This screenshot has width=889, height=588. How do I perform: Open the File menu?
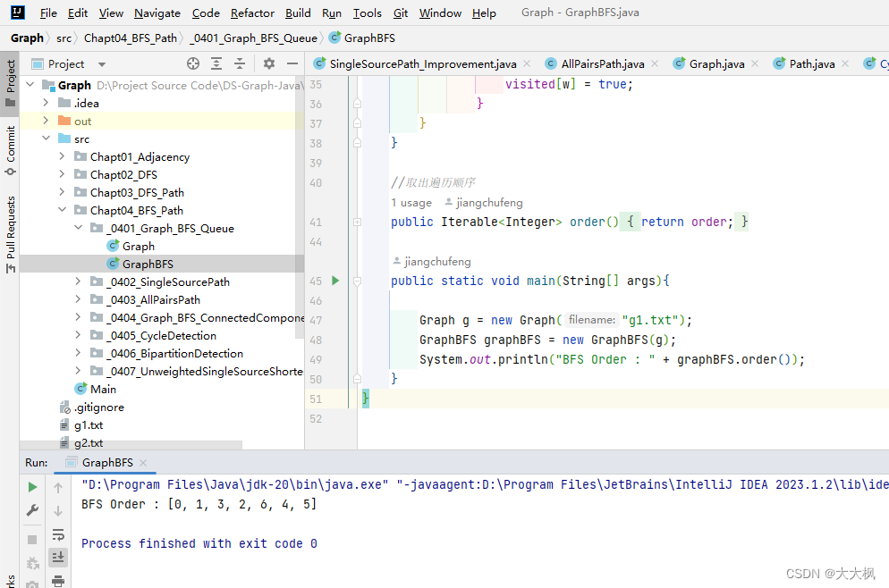click(x=48, y=13)
